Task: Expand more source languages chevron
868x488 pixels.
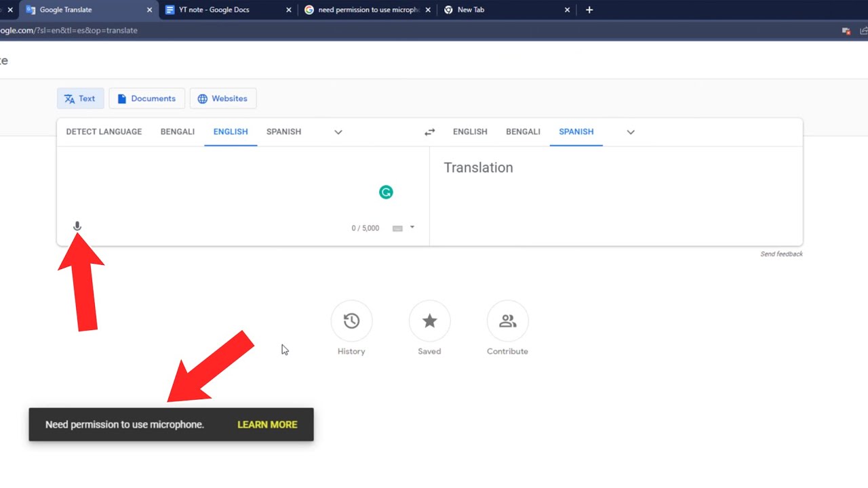Action: [338, 132]
